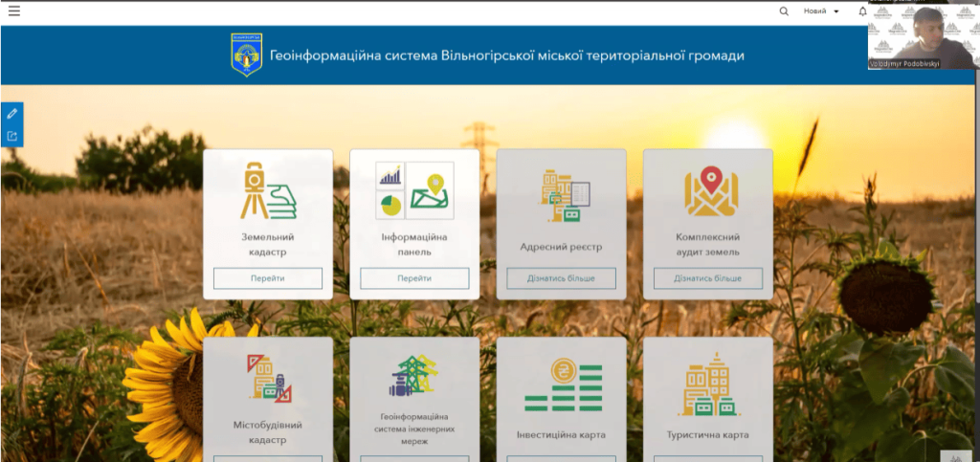Click the search magnifier icon
980x462 pixels.
click(x=784, y=11)
